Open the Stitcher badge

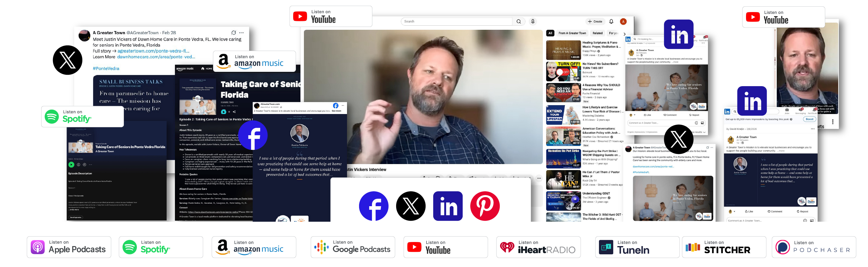pos(724,247)
